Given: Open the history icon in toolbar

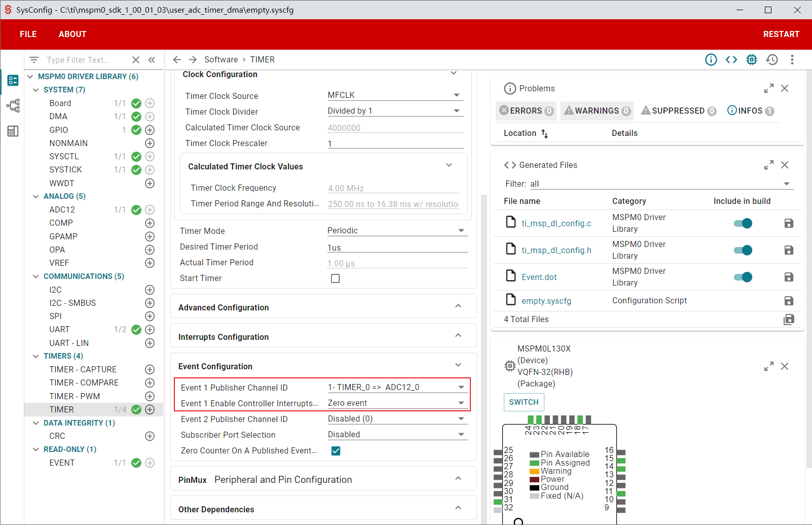Looking at the screenshot, I should pos(772,60).
